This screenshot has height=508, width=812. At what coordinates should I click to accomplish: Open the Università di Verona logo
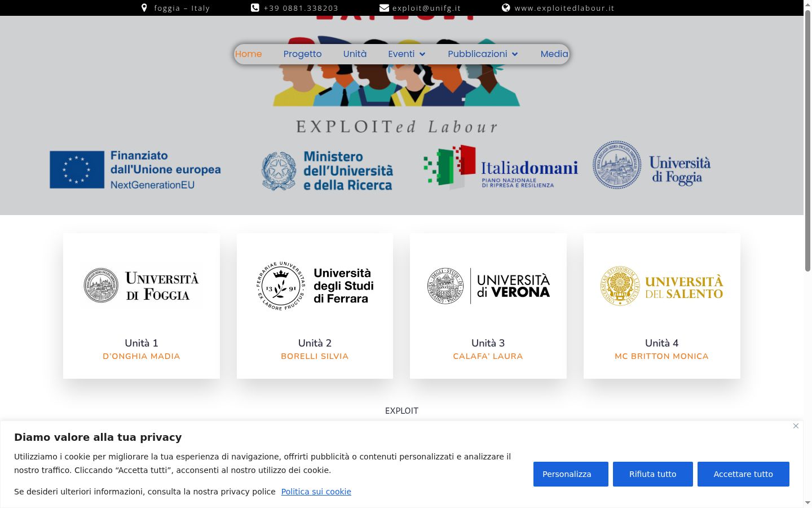[488, 286]
